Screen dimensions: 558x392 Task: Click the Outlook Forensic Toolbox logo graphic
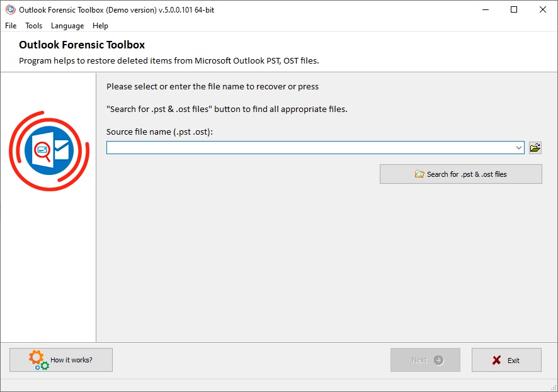point(49,150)
